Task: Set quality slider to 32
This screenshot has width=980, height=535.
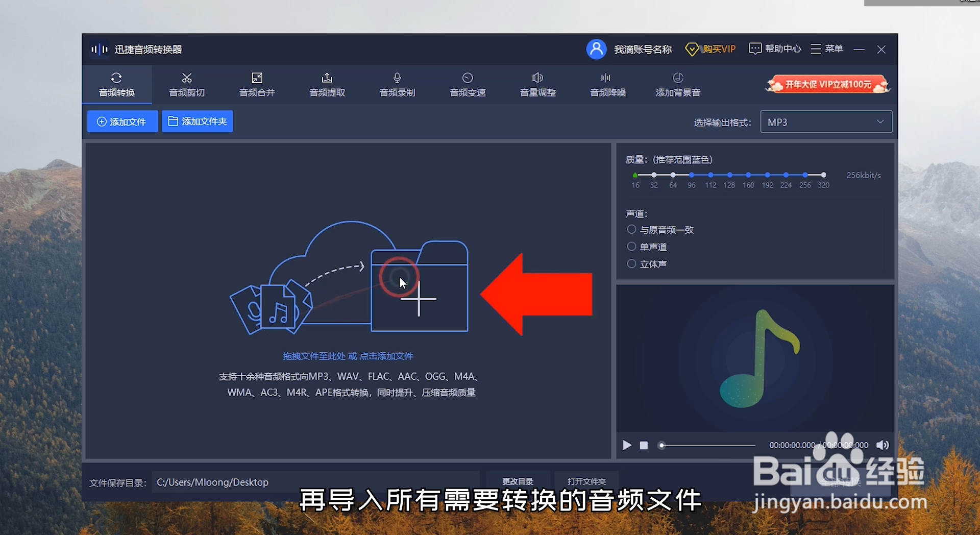Action: coord(654,175)
